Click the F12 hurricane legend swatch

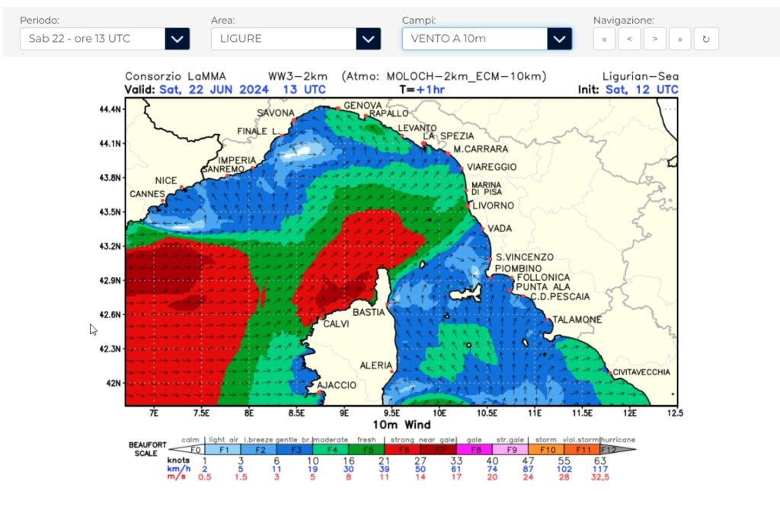617,450
